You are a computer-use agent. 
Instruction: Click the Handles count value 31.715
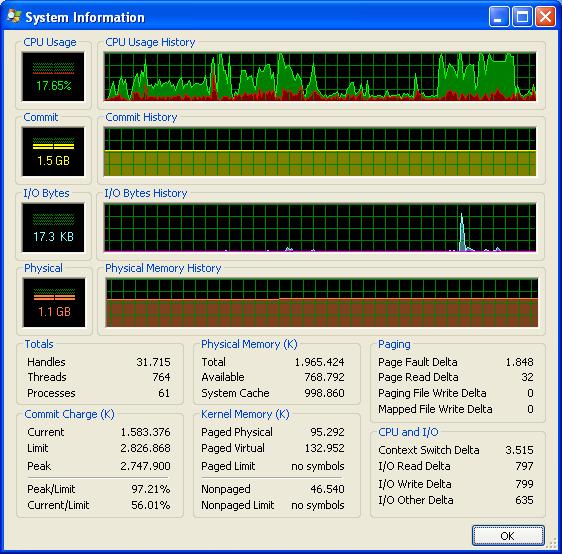click(153, 362)
